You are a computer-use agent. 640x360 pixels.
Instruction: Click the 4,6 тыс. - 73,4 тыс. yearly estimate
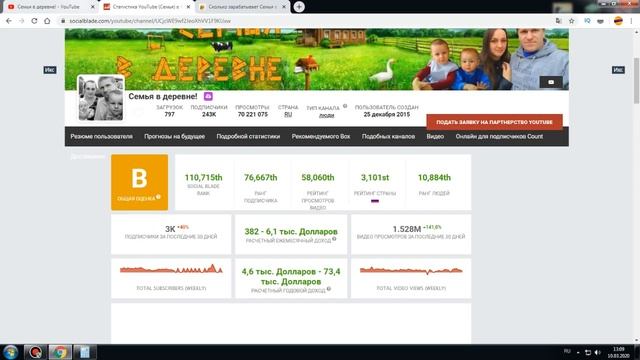pyautogui.click(x=291, y=276)
